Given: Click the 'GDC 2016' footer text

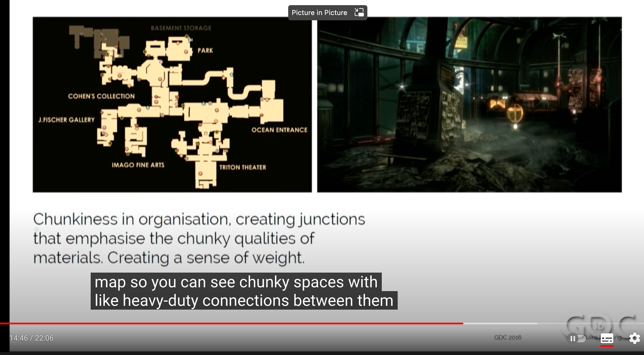Looking at the screenshot, I should (x=507, y=338).
